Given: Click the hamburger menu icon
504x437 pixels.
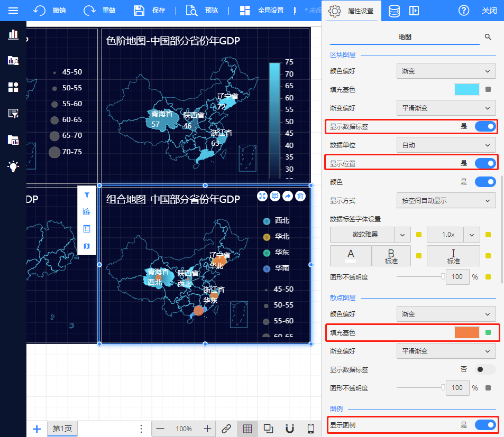Looking at the screenshot, I should (x=13, y=11).
